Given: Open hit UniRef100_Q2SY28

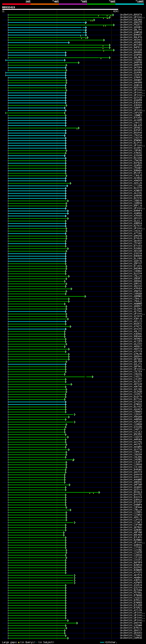Looking at the screenshot, I should tap(131, 98).
